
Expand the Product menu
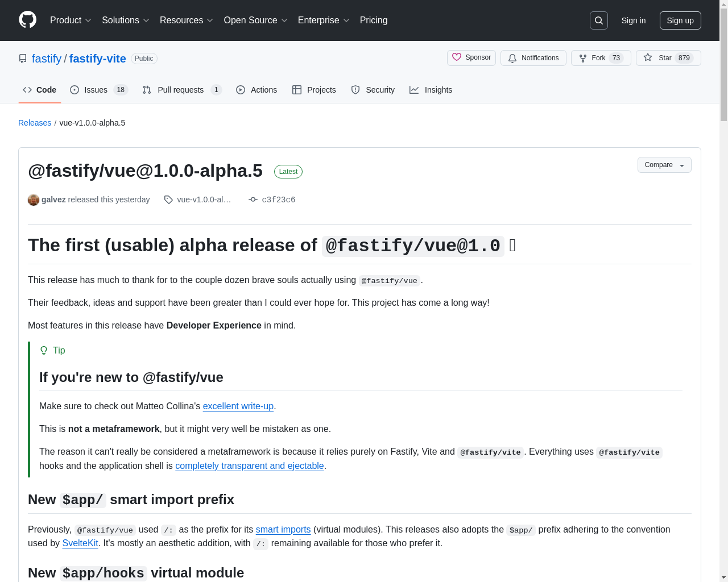coord(71,20)
